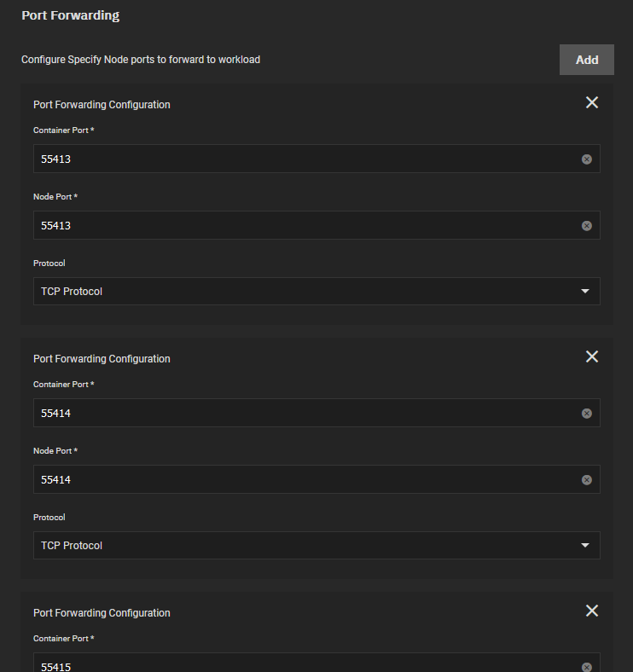633x672 pixels.
Task: Clear the Container Port 55413 field
Action: (x=587, y=159)
